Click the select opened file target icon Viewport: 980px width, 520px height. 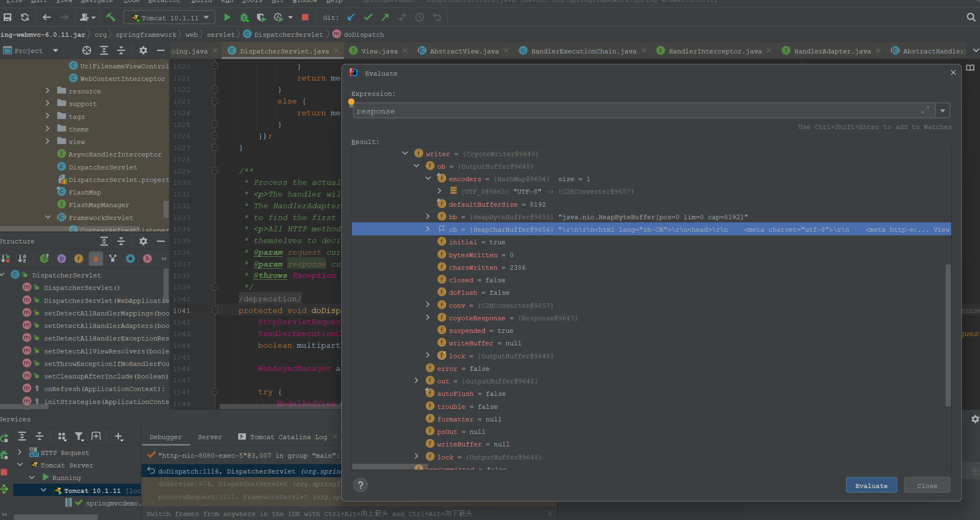pyautogui.click(x=87, y=51)
